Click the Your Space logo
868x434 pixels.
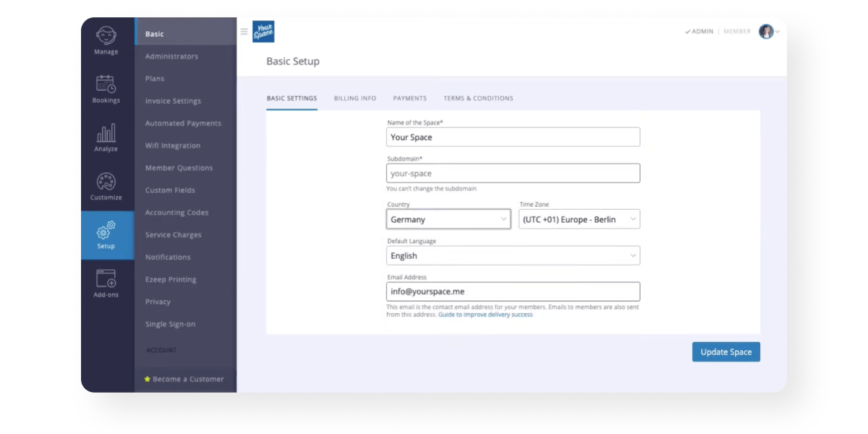(263, 32)
